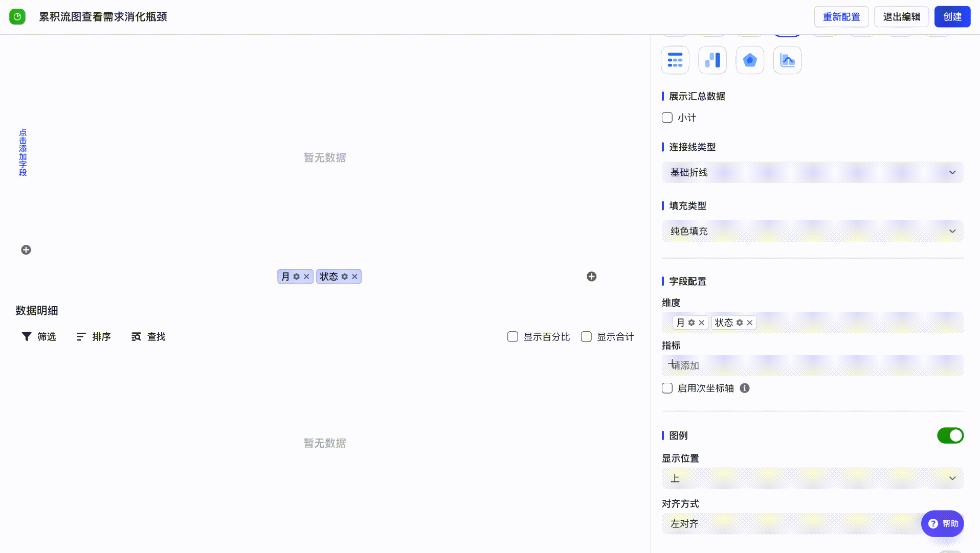The height and width of the screenshot is (553, 980).
Task: Click the plus icon right of chart dimension tags
Action: pyautogui.click(x=592, y=276)
